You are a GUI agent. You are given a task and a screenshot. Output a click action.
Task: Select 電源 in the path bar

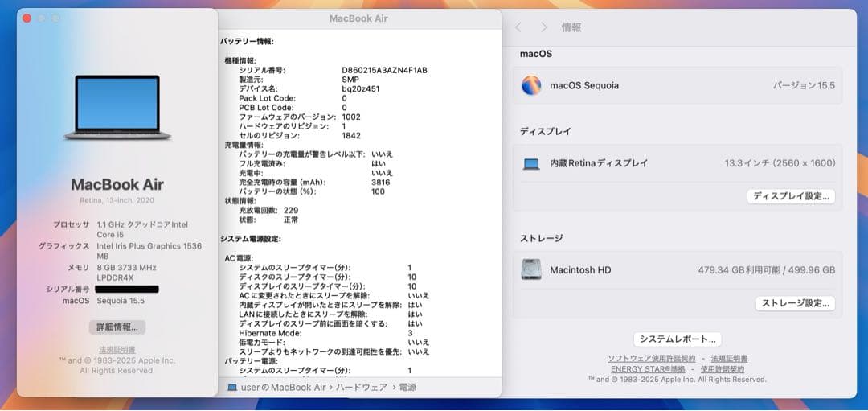click(407, 387)
